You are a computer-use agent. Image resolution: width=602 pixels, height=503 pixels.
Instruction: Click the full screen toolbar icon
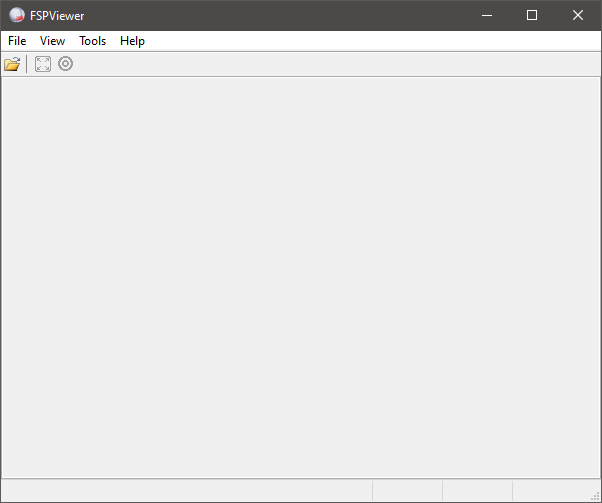click(x=43, y=64)
